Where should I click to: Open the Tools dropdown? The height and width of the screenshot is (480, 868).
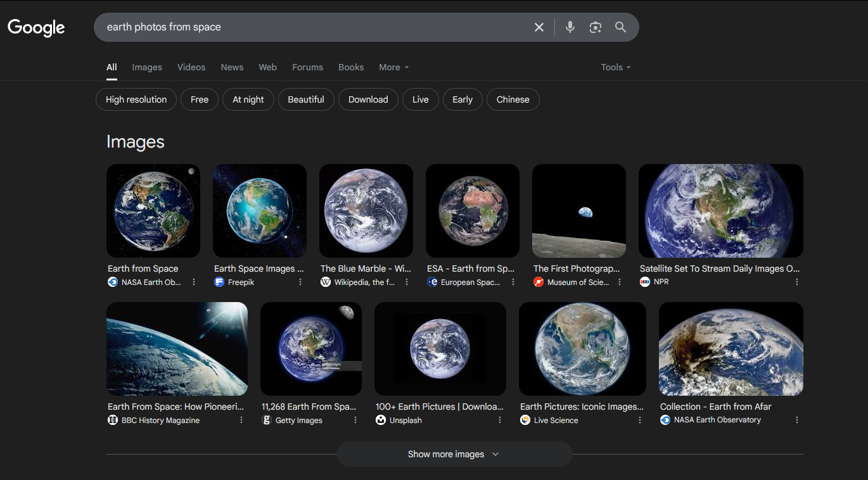616,67
